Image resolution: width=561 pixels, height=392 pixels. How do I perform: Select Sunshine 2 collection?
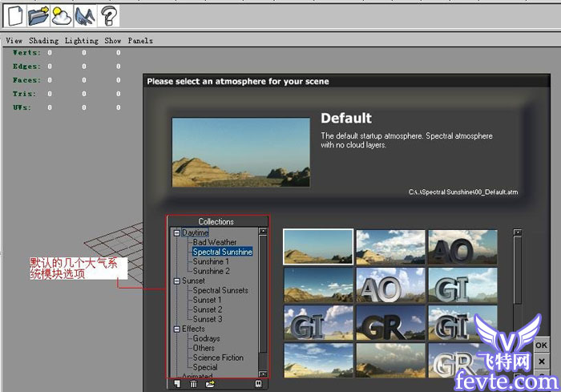[x=211, y=271]
